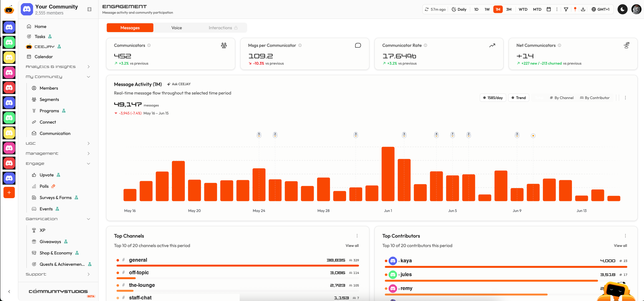Viewport: 644px width, 301px height.
Task: View all top channels
Action: (x=352, y=246)
